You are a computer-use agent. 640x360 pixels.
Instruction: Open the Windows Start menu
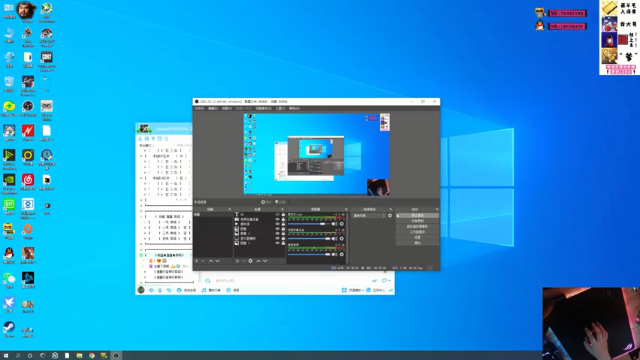[6, 356]
